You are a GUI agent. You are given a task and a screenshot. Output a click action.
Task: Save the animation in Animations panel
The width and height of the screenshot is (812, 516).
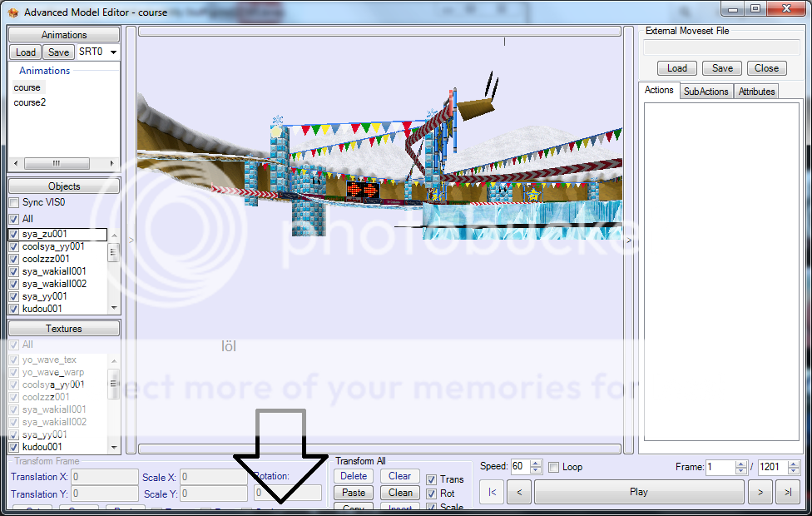58,52
